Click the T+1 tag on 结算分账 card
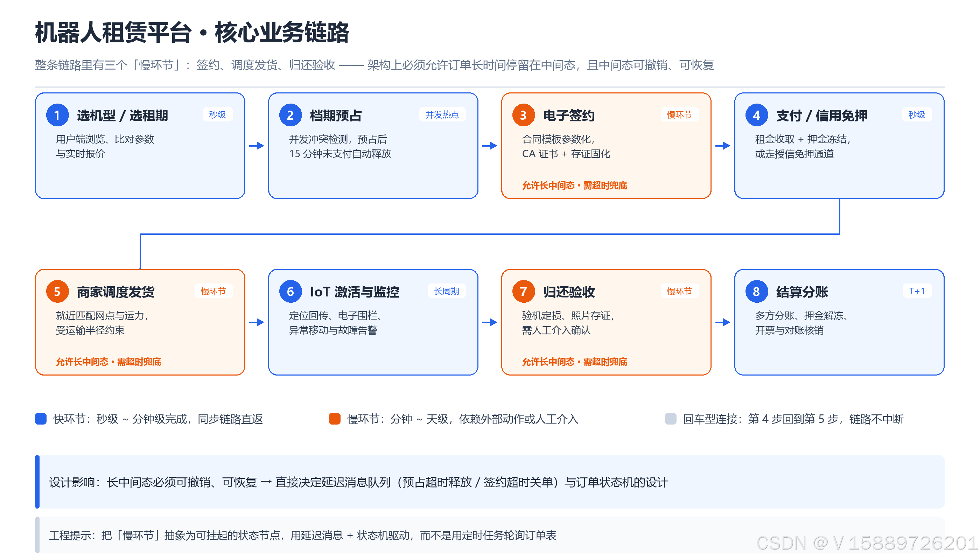The image size is (980, 560). [917, 291]
